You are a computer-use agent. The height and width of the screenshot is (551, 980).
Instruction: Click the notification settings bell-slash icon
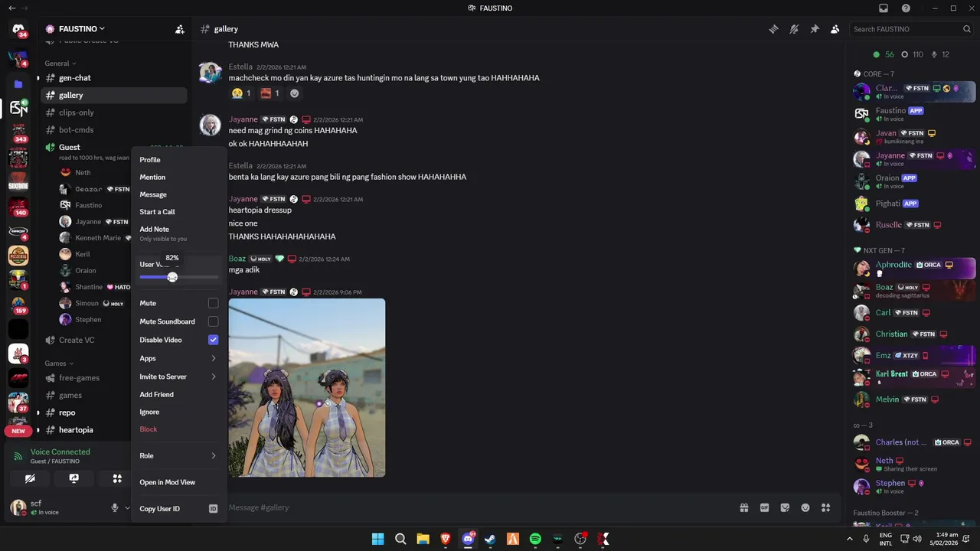[x=794, y=29]
